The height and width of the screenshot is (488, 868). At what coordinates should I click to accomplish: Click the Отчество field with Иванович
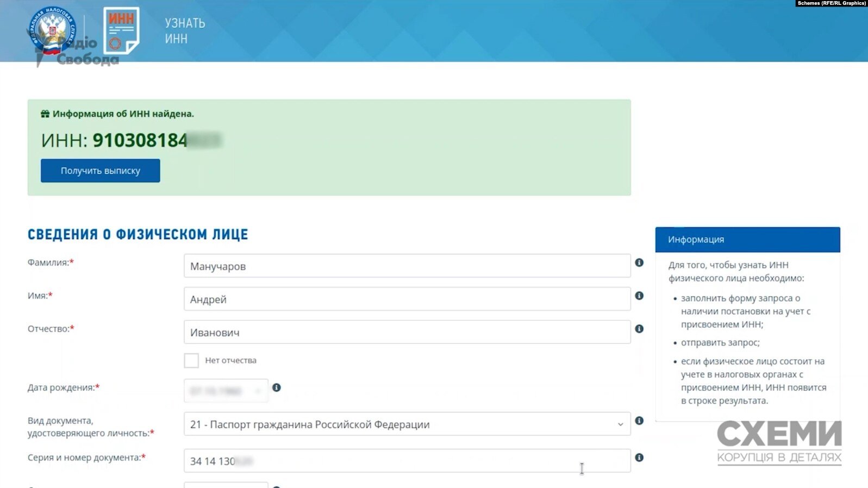tap(407, 333)
